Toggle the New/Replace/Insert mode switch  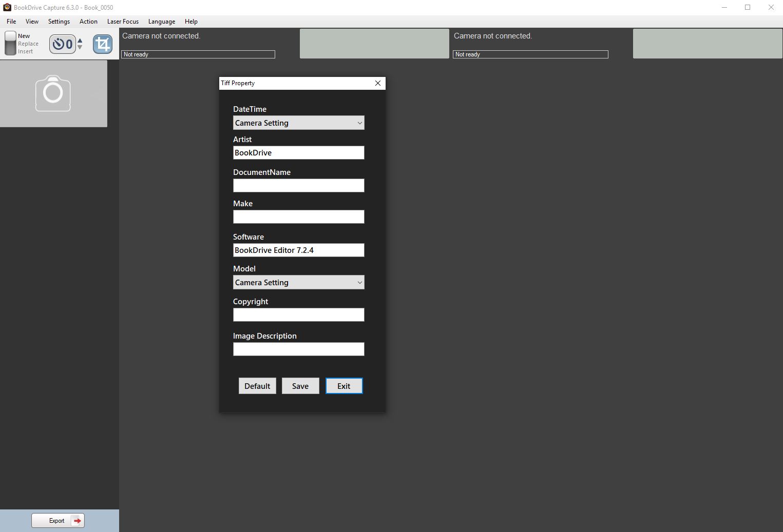point(10,43)
